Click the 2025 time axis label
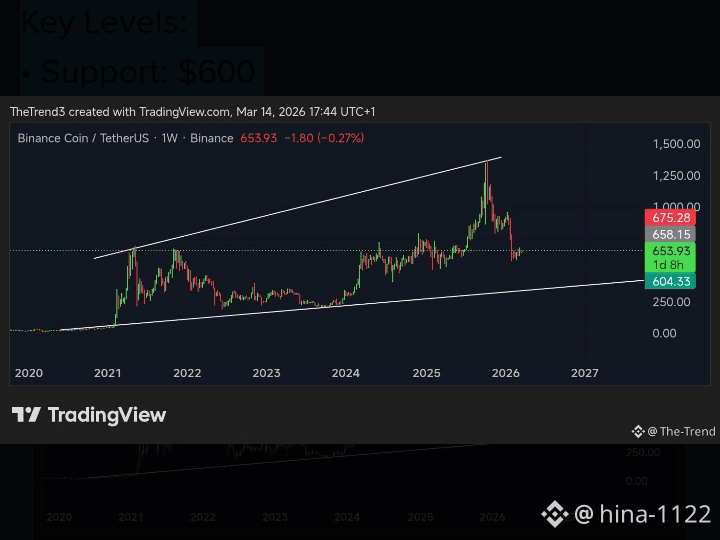The width and height of the screenshot is (720, 540). point(426,373)
